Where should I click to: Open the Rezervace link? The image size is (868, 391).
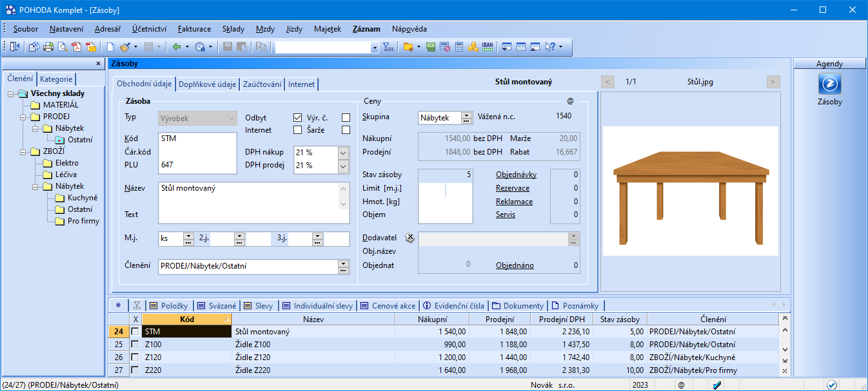[x=513, y=188]
